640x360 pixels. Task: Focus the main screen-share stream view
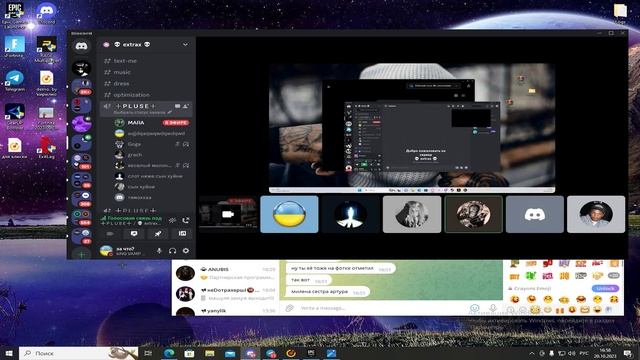[x=412, y=128]
